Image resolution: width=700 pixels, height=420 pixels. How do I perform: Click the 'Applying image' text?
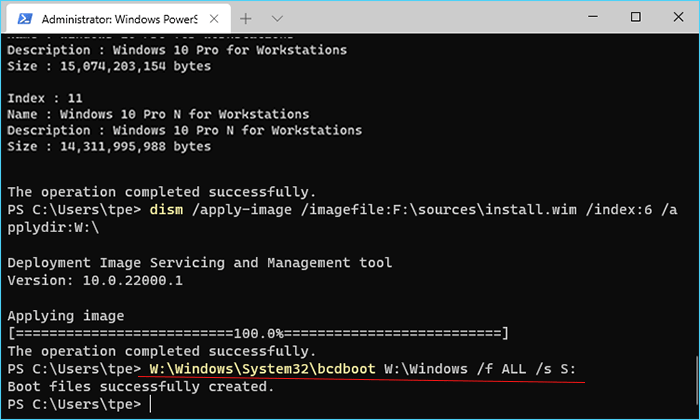coord(66,316)
